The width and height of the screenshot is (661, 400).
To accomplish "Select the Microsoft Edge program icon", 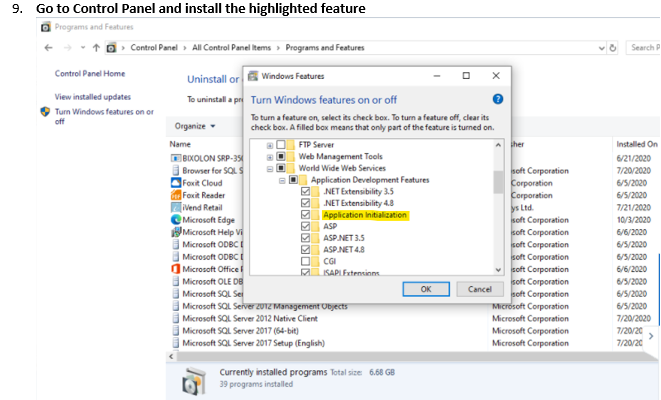I will point(176,220).
